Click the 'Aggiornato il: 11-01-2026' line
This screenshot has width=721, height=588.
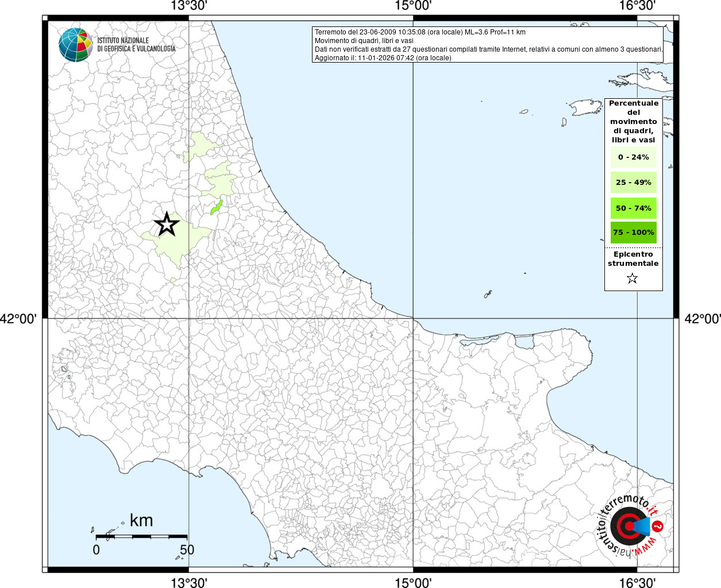tap(383, 58)
